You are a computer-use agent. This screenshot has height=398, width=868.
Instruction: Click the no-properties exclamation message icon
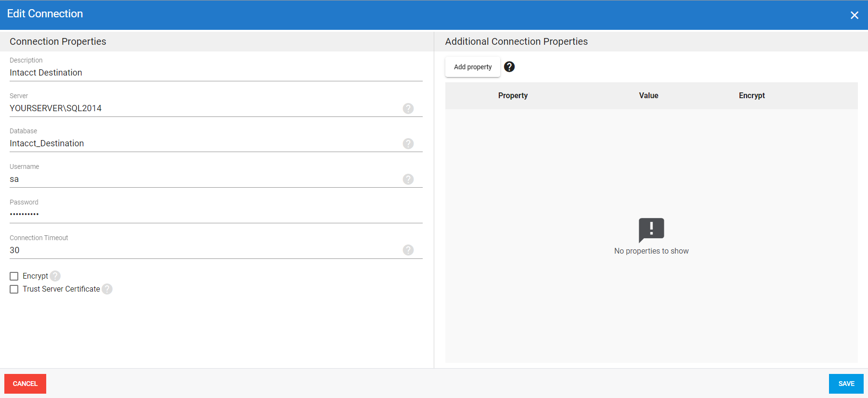pos(651,230)
